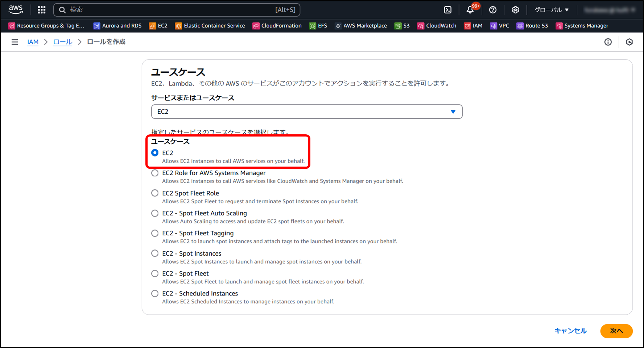Image resolution: width=644 pixels, height=348 pixels.
Task: Select the EC2 Spot Fleet Role option
Action: point(155,193)
